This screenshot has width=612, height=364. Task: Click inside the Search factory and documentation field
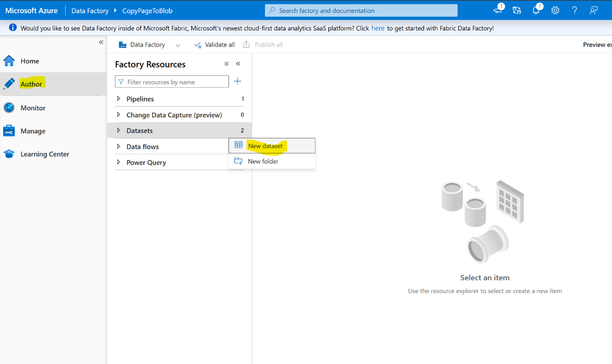point(361,10)
